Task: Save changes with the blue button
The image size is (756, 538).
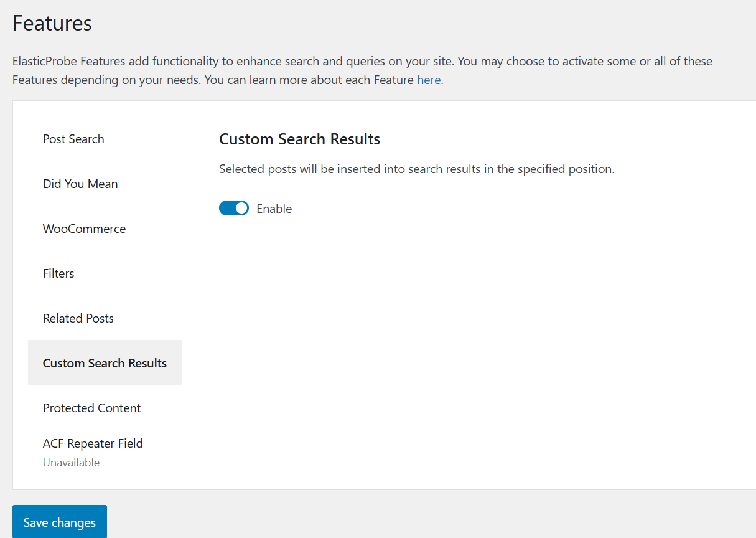Action: pos(59,522)
